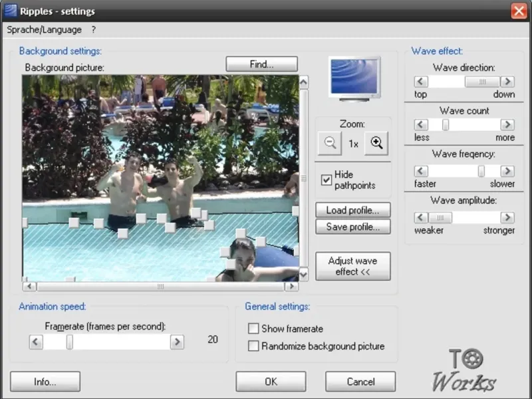The width and height of the screenshot is (532, 399).
Task: Click the Wave count slider thumb
Action: coord(446,124)
